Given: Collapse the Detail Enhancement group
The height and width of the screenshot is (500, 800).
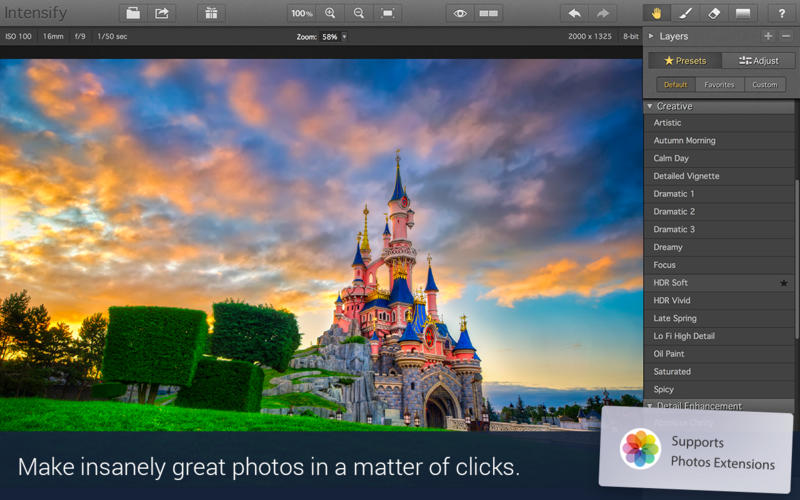Looking at the screenshot, I should pyautogui.click(x=650, y=406).
